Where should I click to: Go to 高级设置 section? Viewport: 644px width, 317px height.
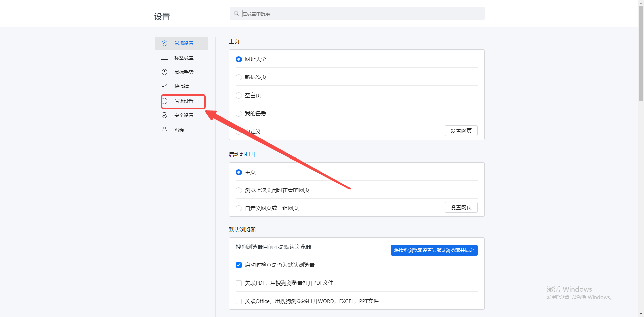[181, 101]
